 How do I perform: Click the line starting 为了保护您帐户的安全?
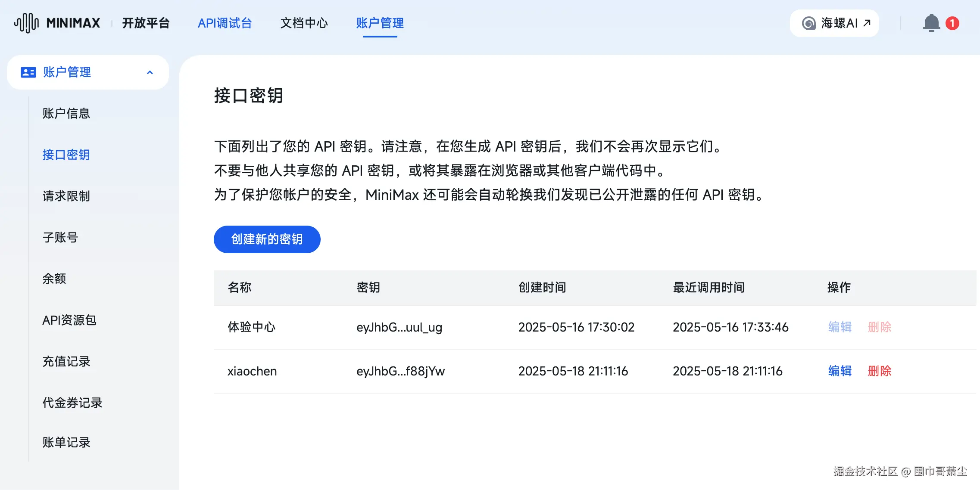[x=490, y=195]
